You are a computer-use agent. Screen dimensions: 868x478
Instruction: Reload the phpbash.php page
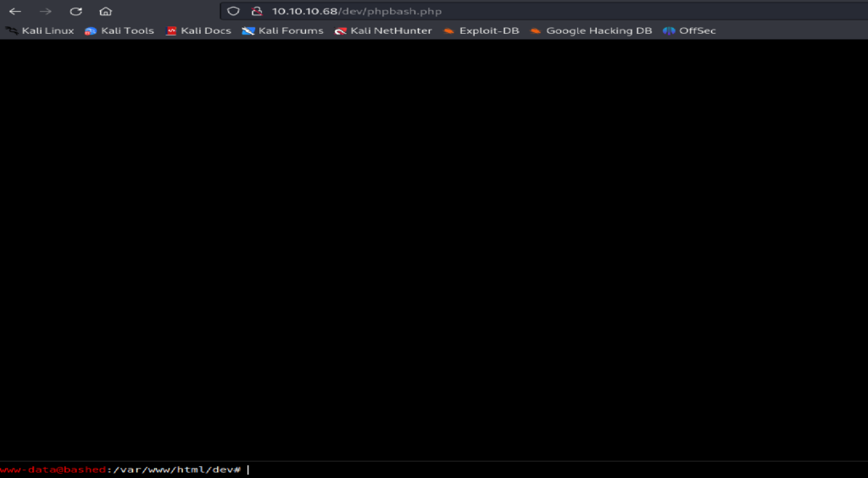(75, 11)
